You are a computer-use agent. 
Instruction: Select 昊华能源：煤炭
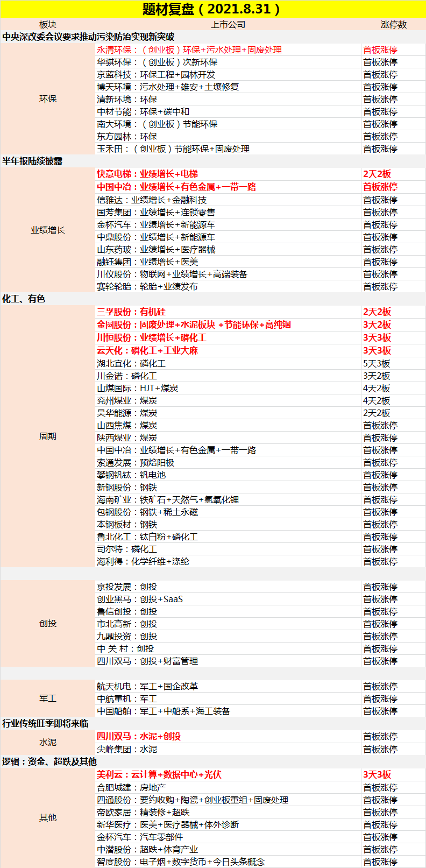click(127, 413)
